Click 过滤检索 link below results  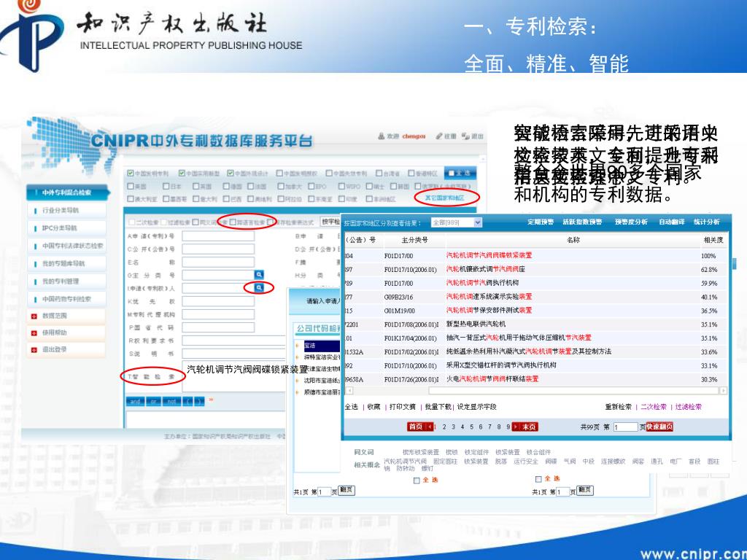pos(689,407)
